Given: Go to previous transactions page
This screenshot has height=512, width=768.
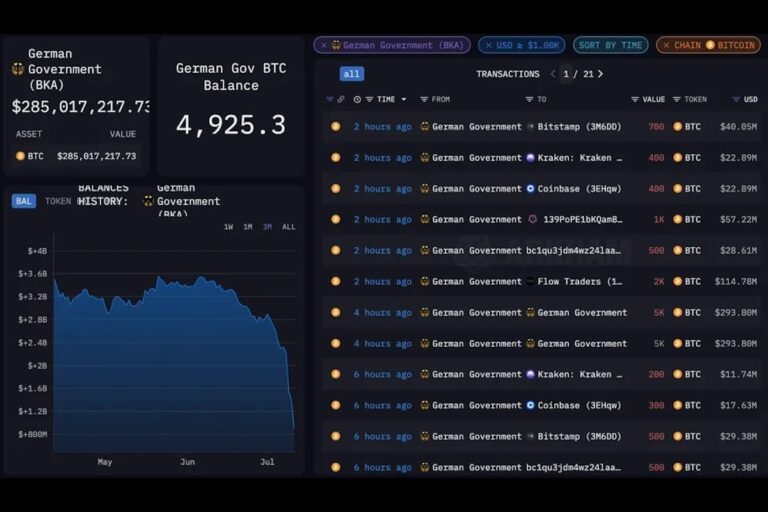Looking at the screenshot, I should (553, 74).
